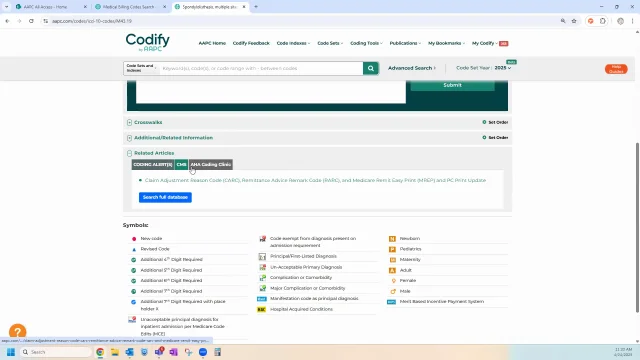Click the keyword search input field
640x360 pixels.
pyautogui.click(x=261, y=68)
